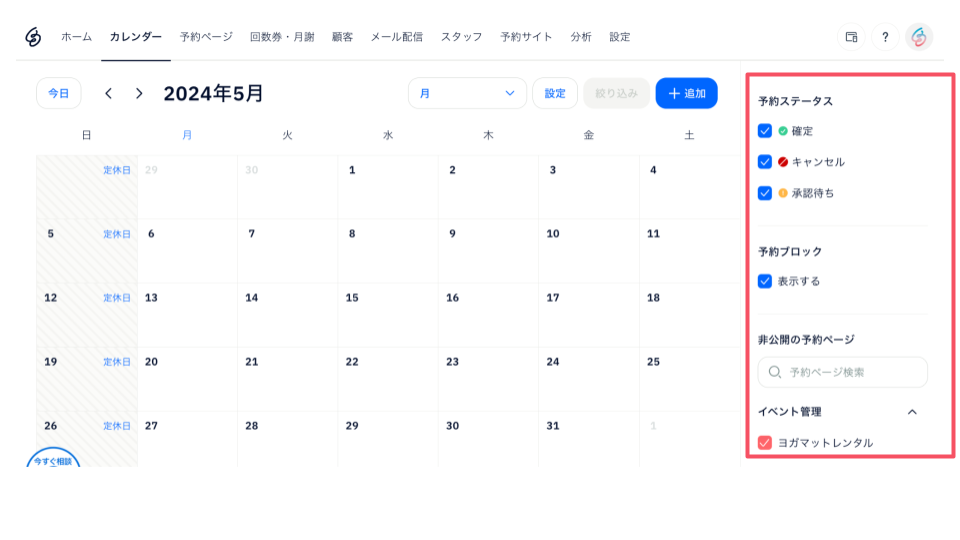The image size is (960, 540).
Task: Click the blue 追加 button
Action: tap(686, 93)
